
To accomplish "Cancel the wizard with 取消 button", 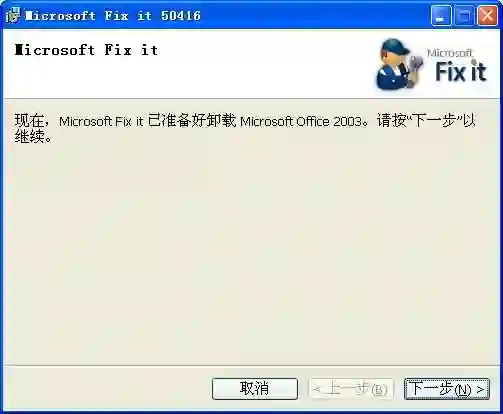I will coord(255,389).
